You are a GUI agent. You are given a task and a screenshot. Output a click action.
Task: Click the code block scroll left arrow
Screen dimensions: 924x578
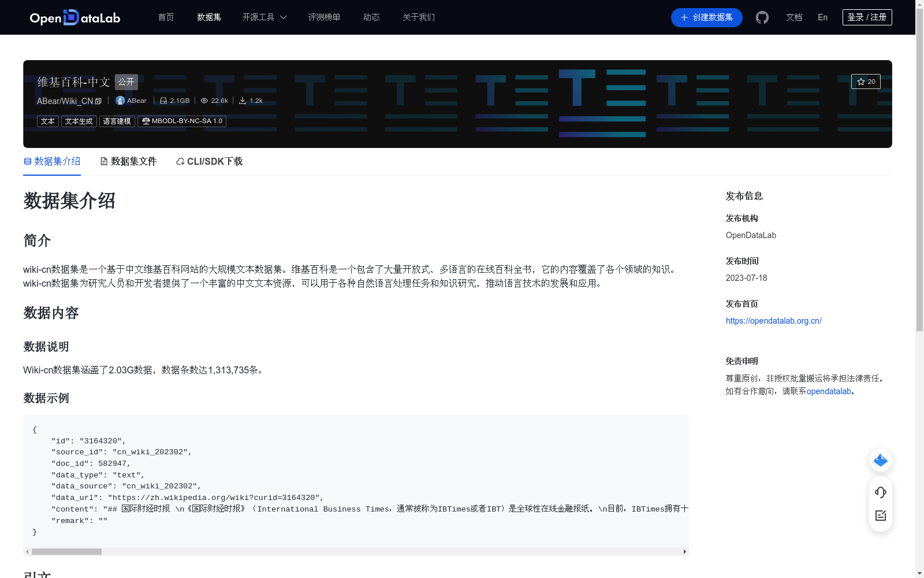27,551
